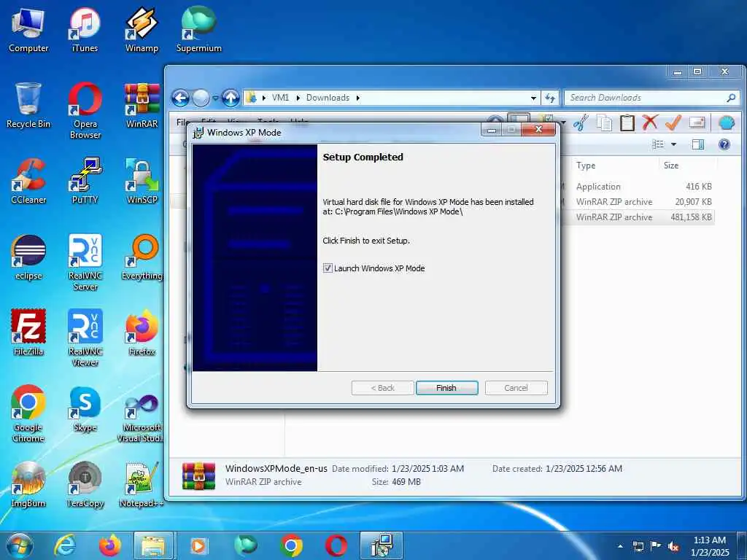Viewport: 747px width, 560px height.
Task: Open RealVNC Server desktop shortcut
Action: coord(85,262)
